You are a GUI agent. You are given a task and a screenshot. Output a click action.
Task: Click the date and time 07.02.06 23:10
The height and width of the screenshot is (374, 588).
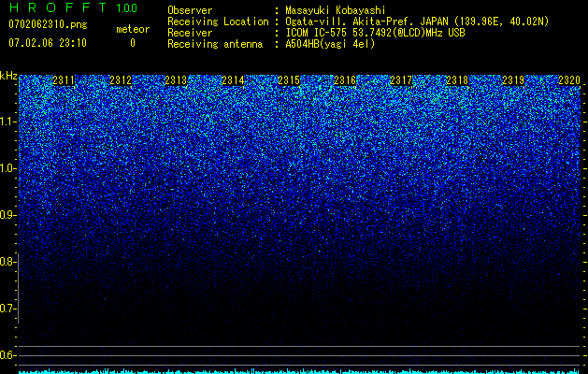click(x=48, y=43)
